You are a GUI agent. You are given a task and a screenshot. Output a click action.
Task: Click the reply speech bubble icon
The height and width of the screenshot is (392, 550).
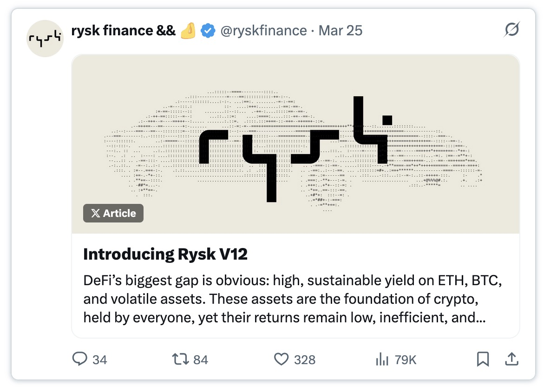(x=79, y=359)
